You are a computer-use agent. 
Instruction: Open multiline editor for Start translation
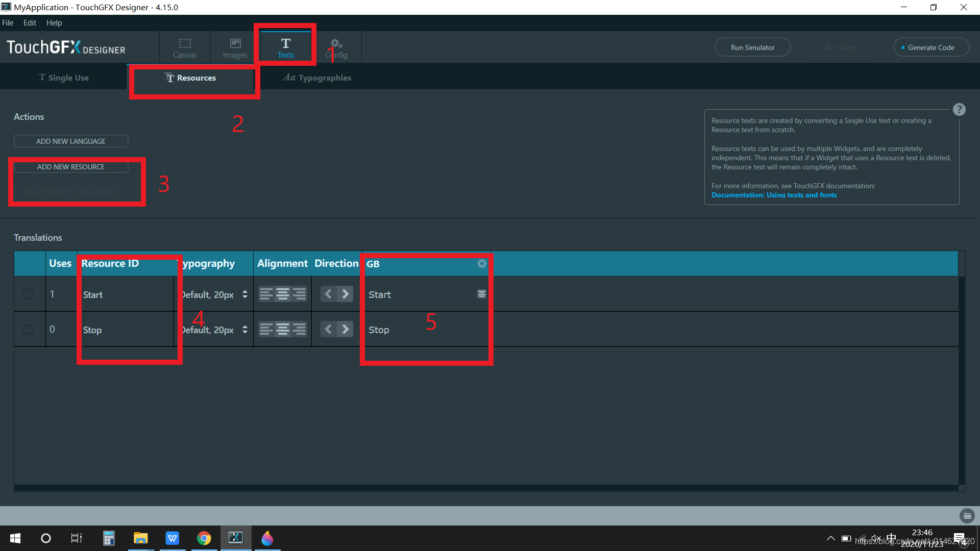481,294
